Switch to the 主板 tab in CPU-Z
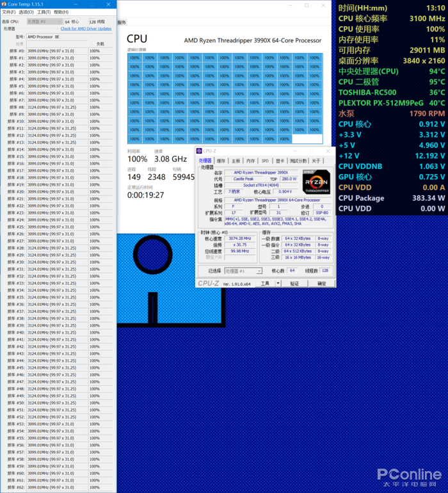This screenshot has height=493, width=448. coord(236,161)
